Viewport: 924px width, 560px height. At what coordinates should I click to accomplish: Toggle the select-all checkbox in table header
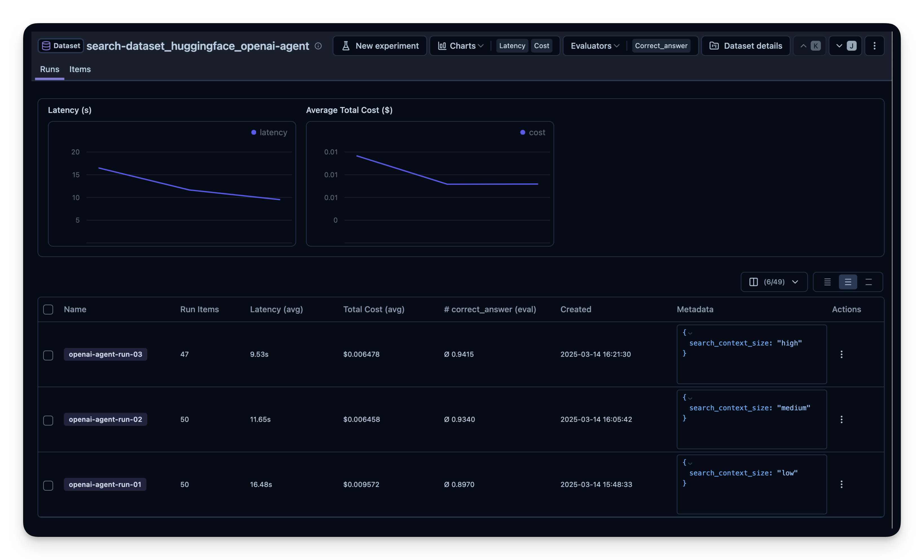coord(48,309)
